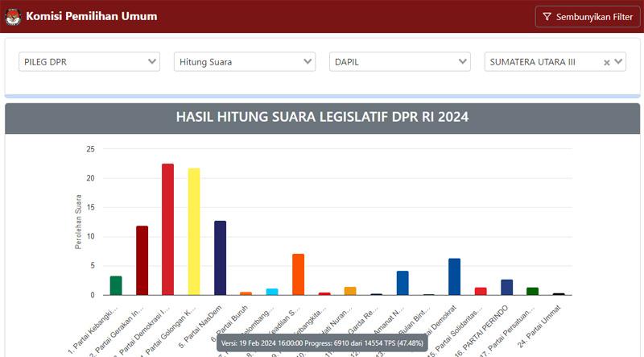The image size is (644, 357).
Task: Click the chart heading Hasil Hitung Suara
Action: tap(322, 118)
